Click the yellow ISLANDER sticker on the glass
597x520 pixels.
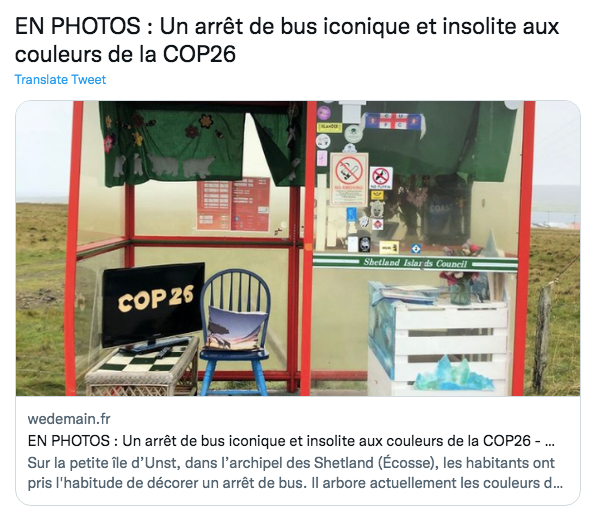pos(330,127)
